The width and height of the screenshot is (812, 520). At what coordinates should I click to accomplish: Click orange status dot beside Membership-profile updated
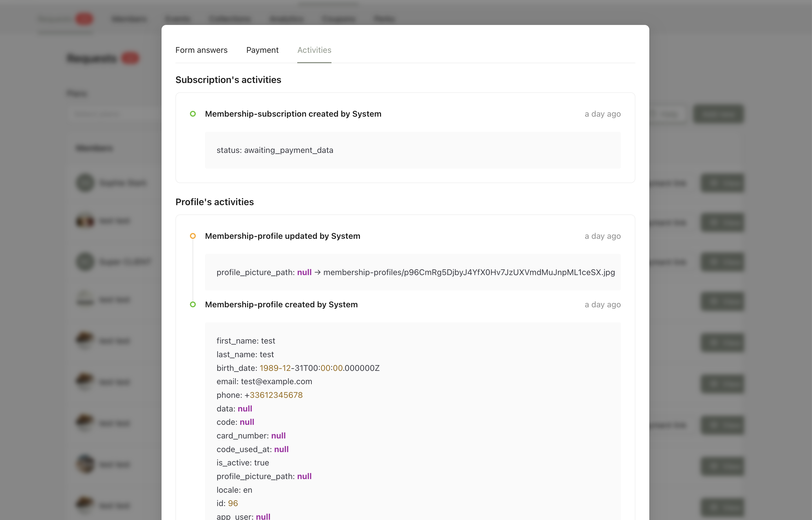point(193,236)
